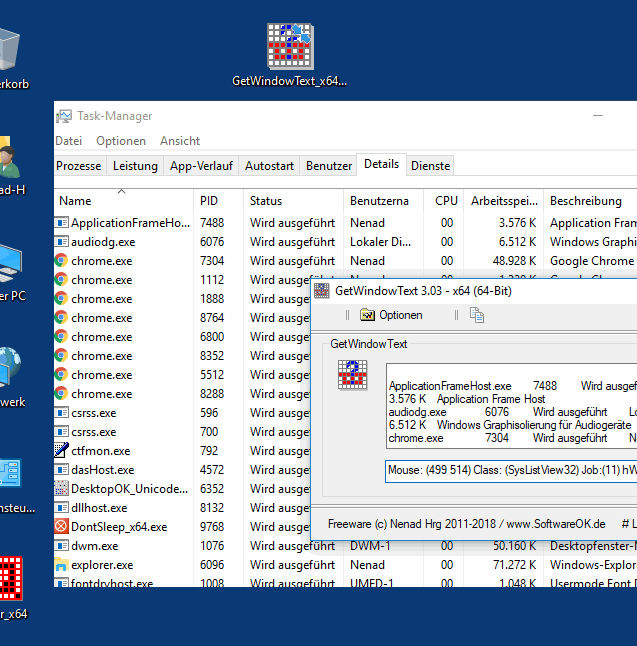Open the Datei menu in Task-Manager
The height and width of the screenshot is (646, 637).
69,141
